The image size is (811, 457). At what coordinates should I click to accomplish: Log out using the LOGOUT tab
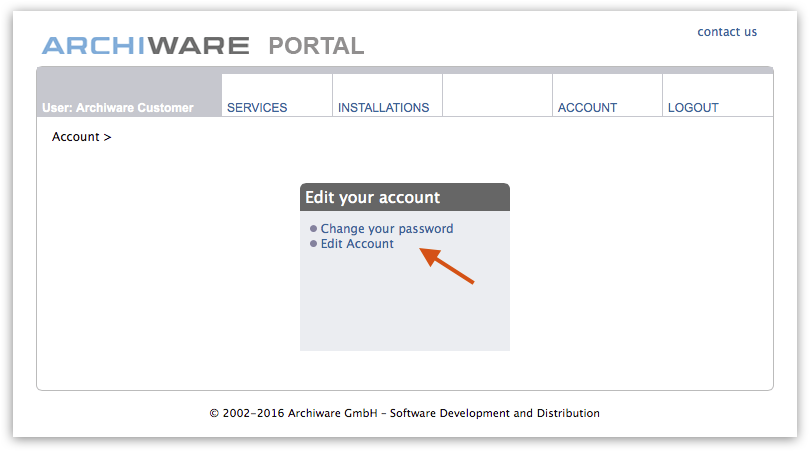coord(693,108)
